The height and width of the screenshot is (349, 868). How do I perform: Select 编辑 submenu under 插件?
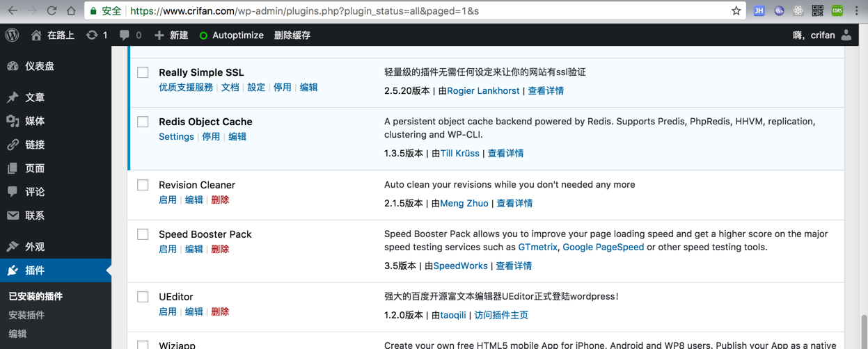click(17, 334)
